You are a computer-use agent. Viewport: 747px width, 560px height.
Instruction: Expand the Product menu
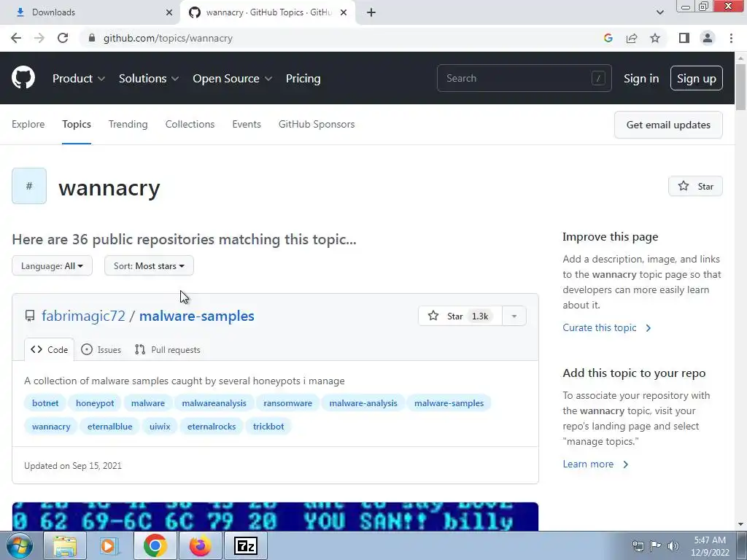point(79,79)
